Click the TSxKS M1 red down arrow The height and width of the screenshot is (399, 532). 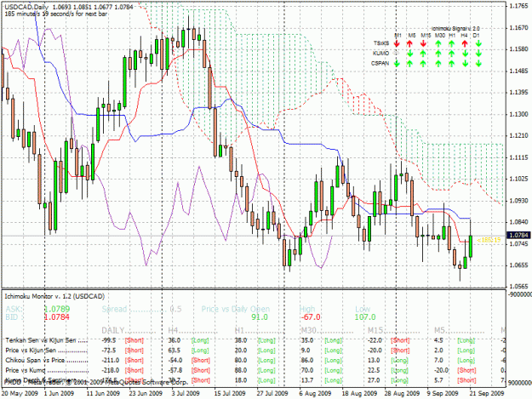click(397, 43)
